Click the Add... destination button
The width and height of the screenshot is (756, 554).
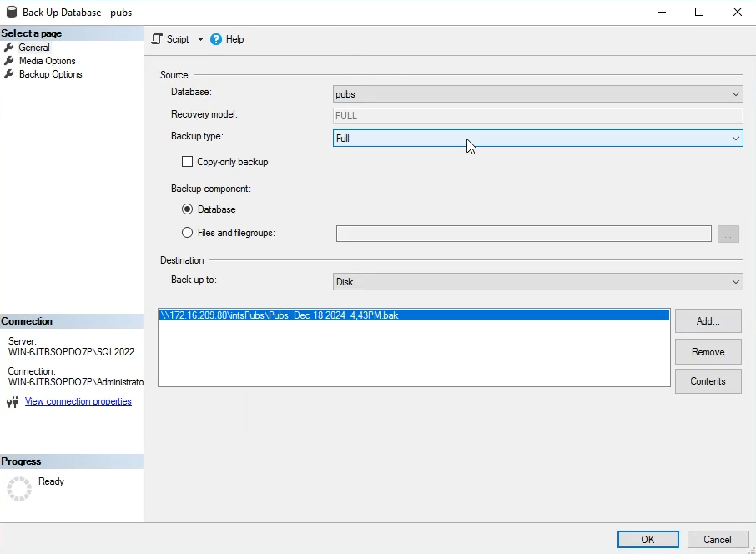708,321
